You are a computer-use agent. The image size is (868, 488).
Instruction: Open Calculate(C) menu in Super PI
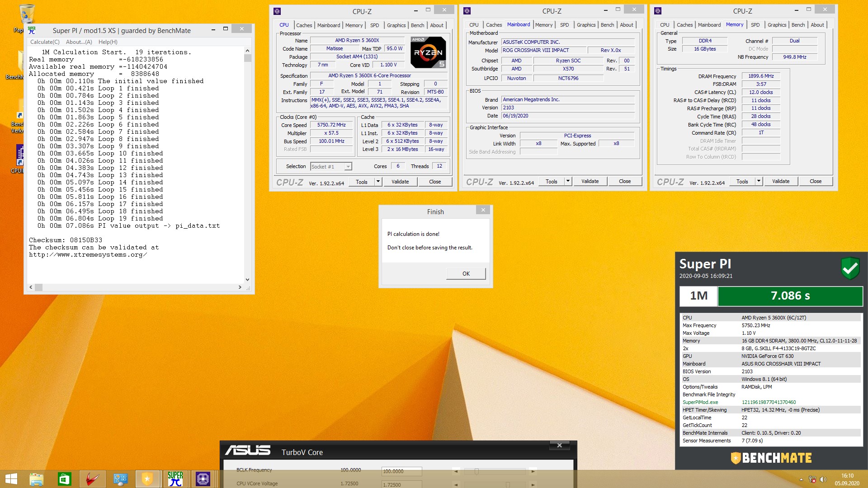pyautogui.click(x=44, y=42)
